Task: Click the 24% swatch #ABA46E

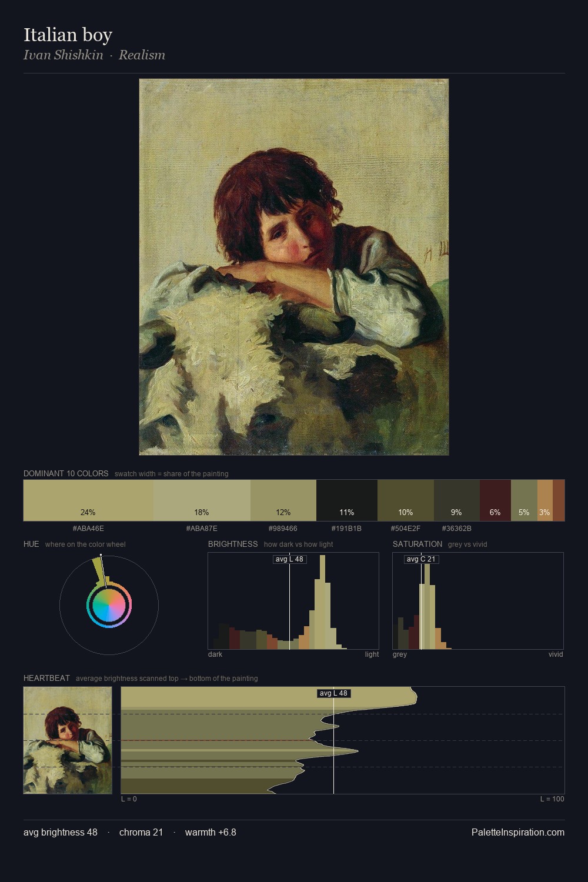Action: coord(88,500)
